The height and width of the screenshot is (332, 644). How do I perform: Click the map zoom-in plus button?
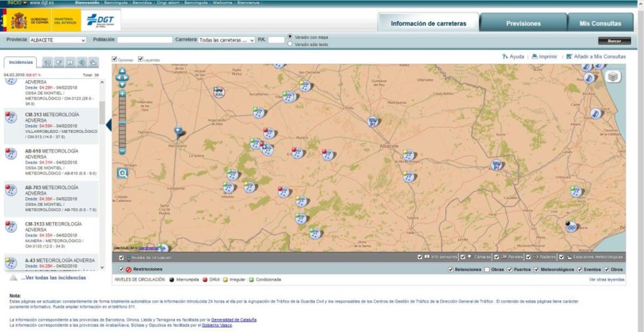(x=122, y=93)
